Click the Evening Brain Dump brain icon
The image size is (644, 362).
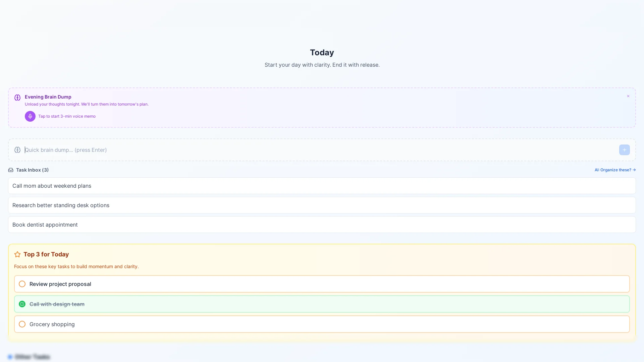[x=17, y=98]
